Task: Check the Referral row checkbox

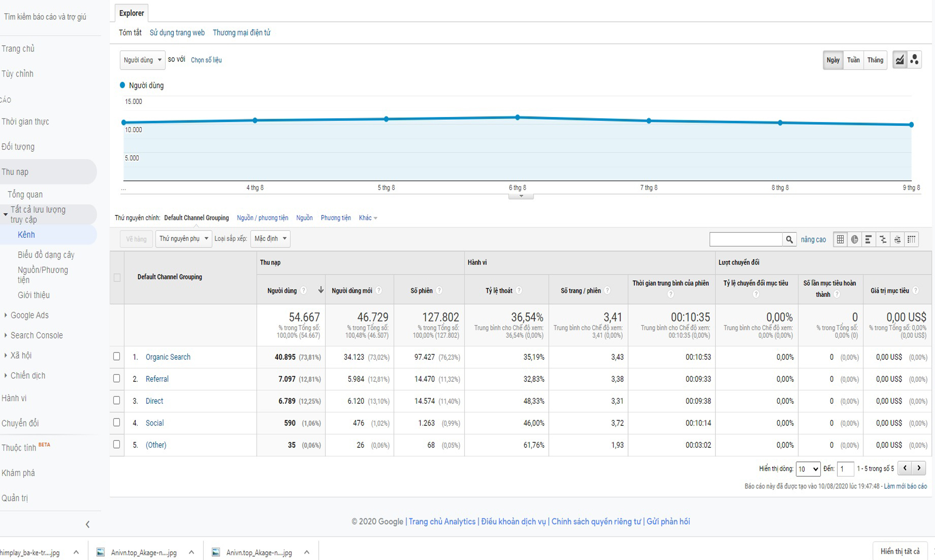Action: (117, 378)
